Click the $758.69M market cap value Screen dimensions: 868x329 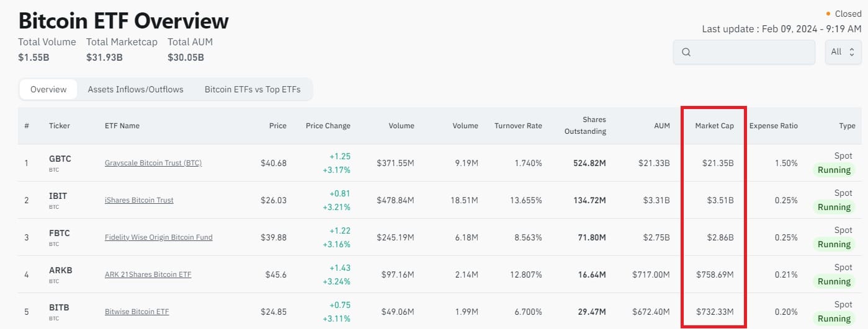pyautogui.click(x=715, y=274)
